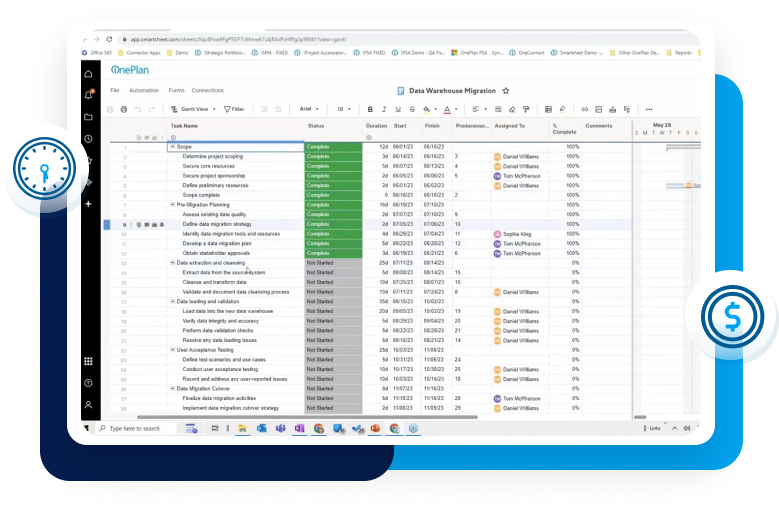Click the Windows taskbar search box
Screen dimensions: 779x513
[x=134, y=428]
